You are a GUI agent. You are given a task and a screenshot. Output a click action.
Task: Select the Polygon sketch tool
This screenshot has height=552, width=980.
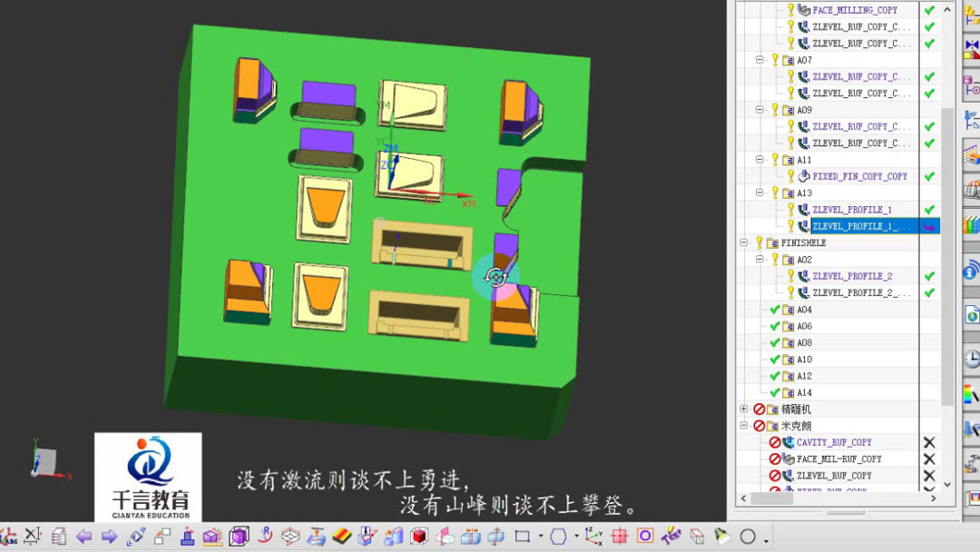[558, 537]
